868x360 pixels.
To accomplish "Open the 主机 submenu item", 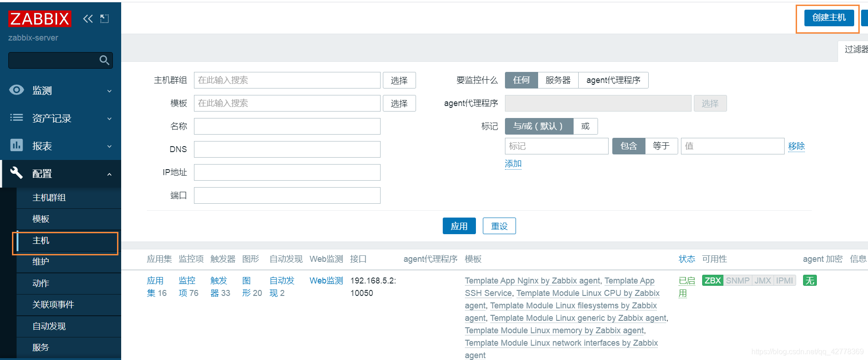I will click(x=69, y=241).
